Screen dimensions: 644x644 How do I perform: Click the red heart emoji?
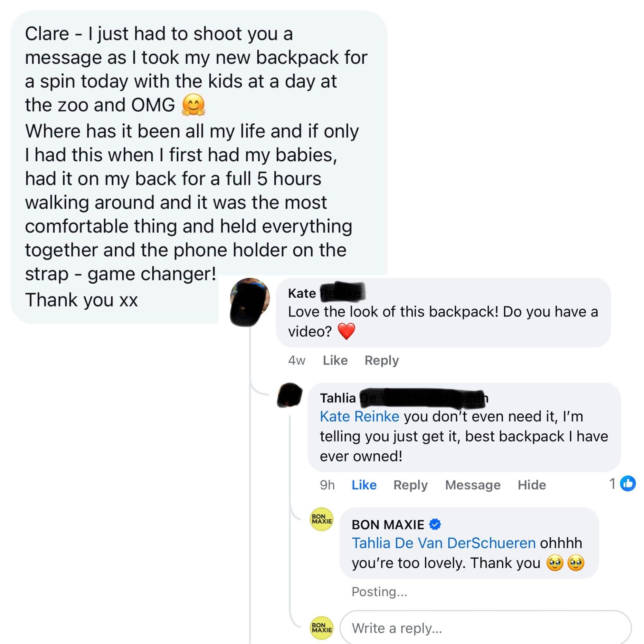[346, 331]
